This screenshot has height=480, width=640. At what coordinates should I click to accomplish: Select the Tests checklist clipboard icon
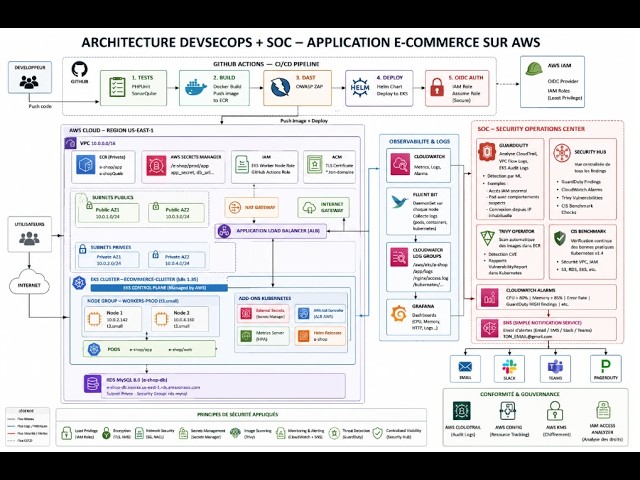[117, 87]
